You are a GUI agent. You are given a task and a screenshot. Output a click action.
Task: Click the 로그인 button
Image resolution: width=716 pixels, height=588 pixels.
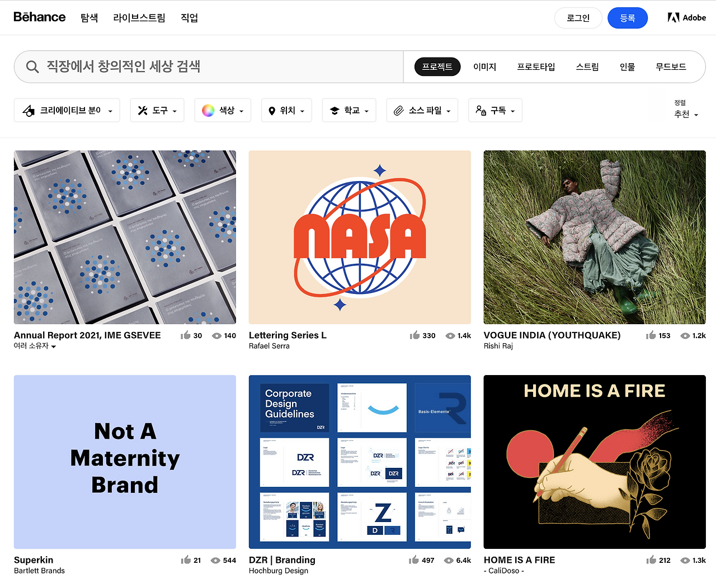[x=578, y=18]
